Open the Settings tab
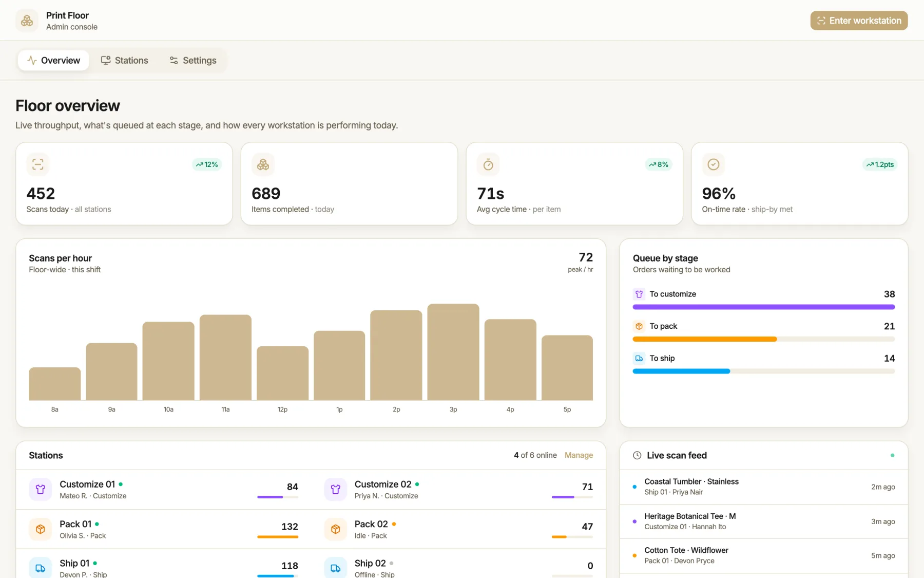 coord(192,61)
